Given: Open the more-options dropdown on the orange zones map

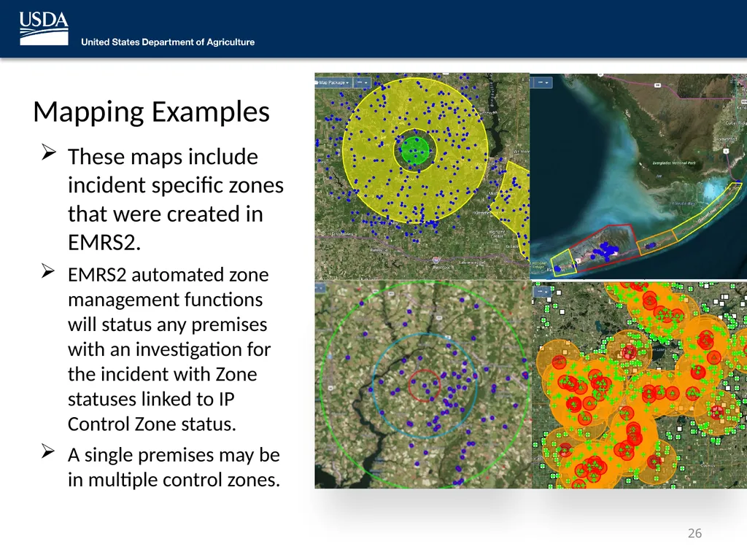Looking at the screenshot, I should click(542, 291).
